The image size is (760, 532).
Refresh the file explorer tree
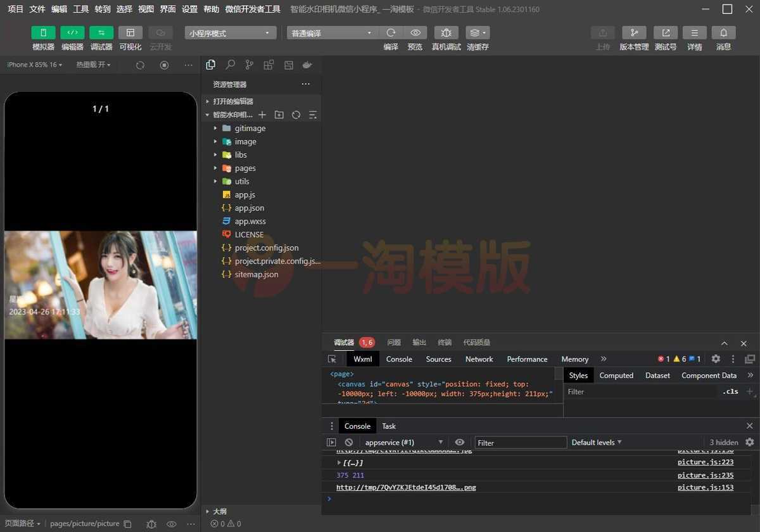tap(296, 115)
